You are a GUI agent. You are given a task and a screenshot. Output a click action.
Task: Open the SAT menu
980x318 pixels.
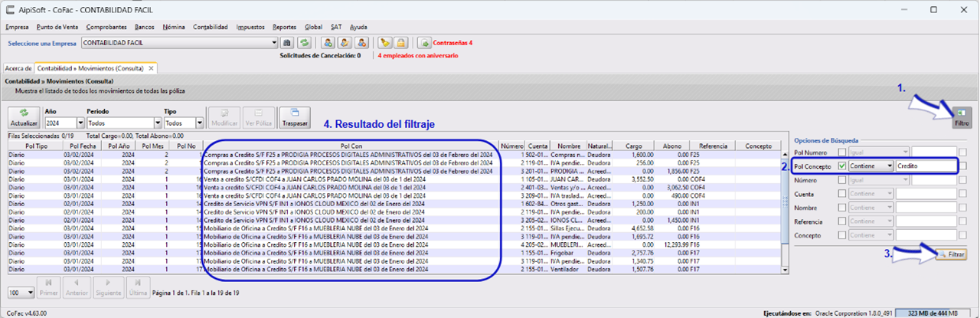click(335, 27)
